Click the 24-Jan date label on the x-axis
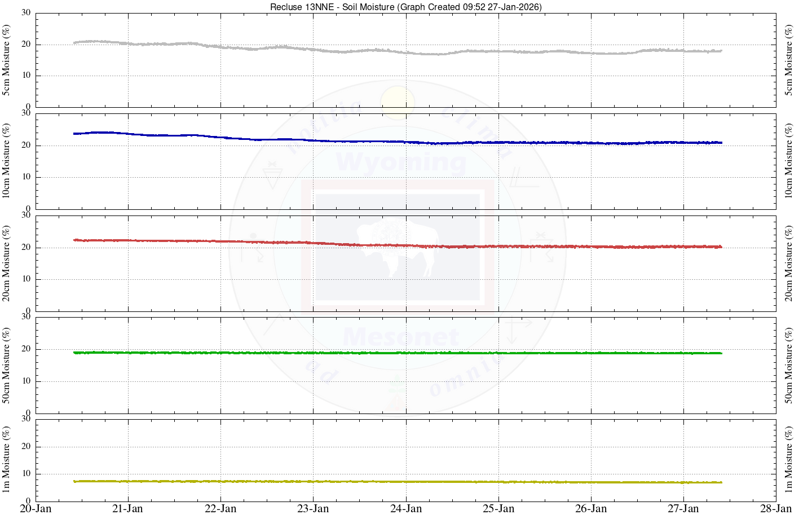This screenshot has height=519, width=812. pyautogui.click(x=406, y=508)
